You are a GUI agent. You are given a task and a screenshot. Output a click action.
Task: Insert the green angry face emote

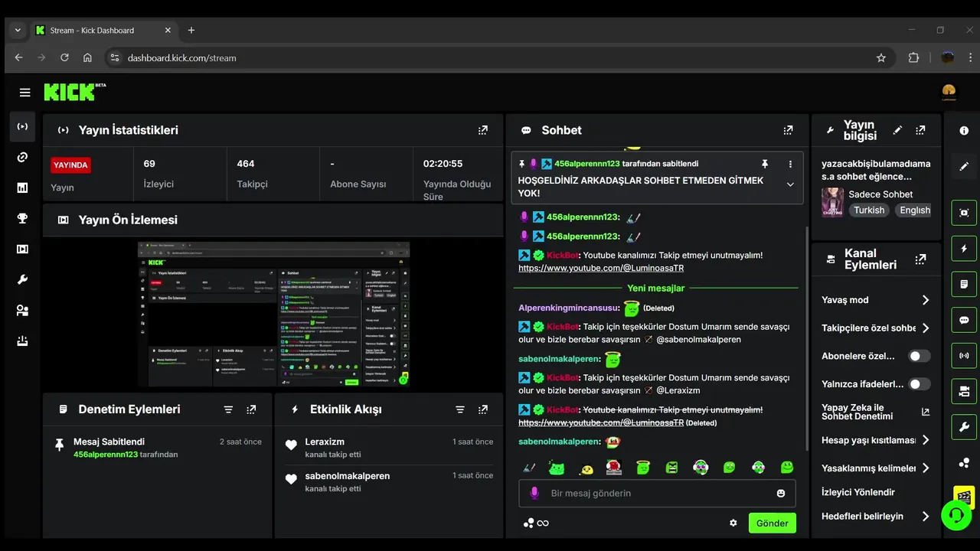coord(671,467)
